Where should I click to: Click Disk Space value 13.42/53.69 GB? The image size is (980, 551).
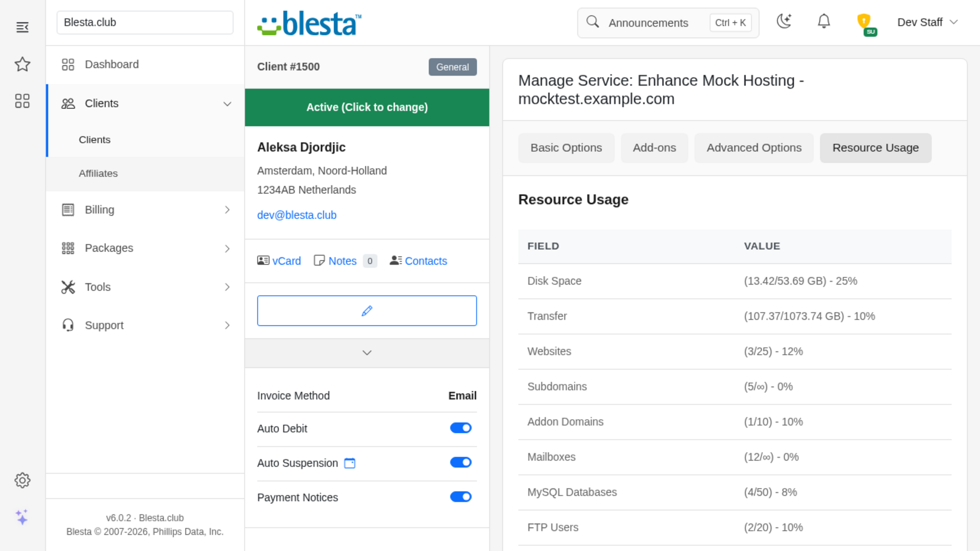[800, 281]
